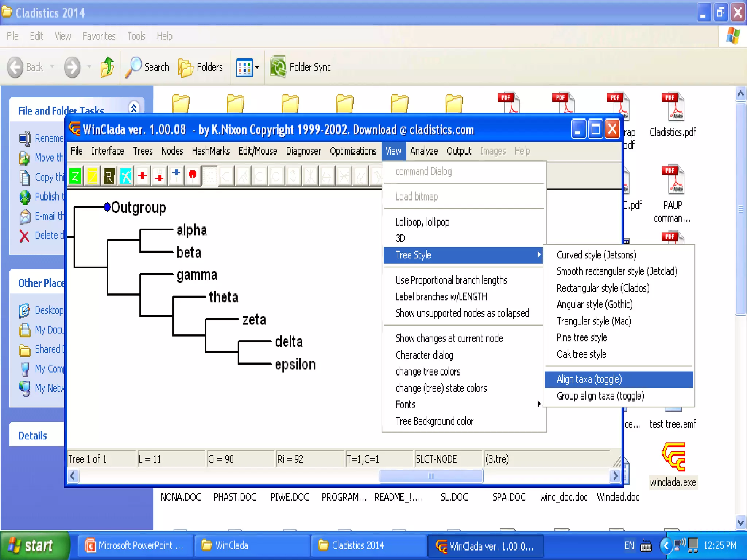Image resolution: width=747 pixels, height=560 pixels.
Task: Choose Curved style (Jetsons)
Action: point(596,255)
